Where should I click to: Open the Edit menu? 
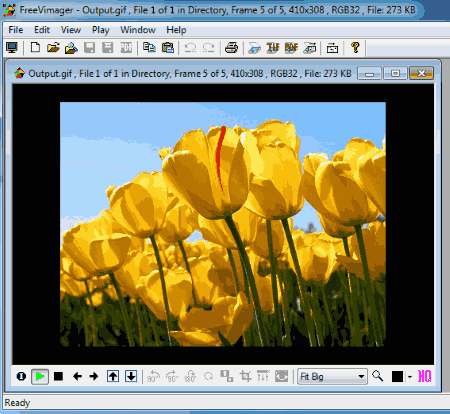[x=42, y=30]
